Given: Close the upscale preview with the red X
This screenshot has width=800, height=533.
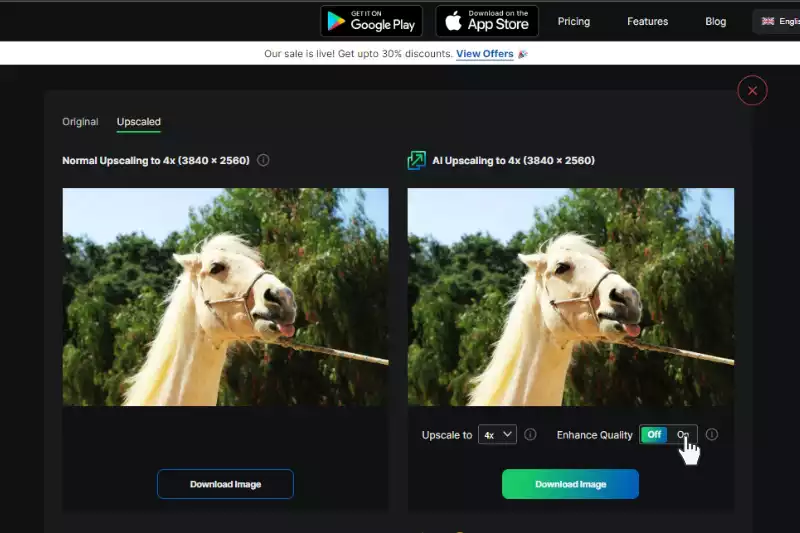Looking at the screenshot, I should point(752,90).
